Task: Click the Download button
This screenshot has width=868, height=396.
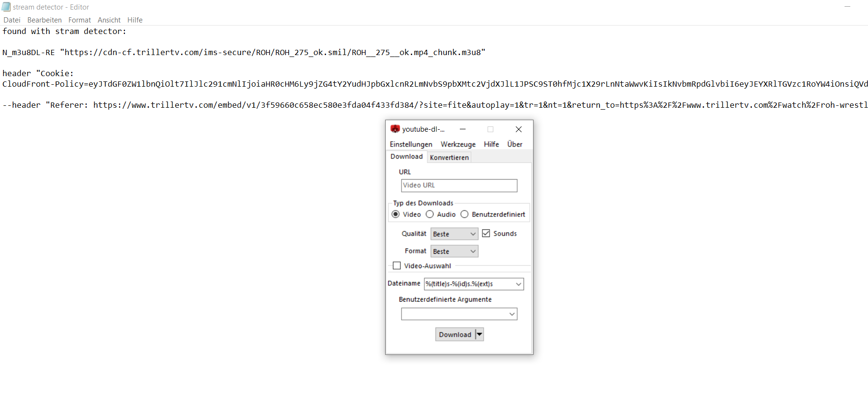Action: pyautogui.click(x=455, y=335)
